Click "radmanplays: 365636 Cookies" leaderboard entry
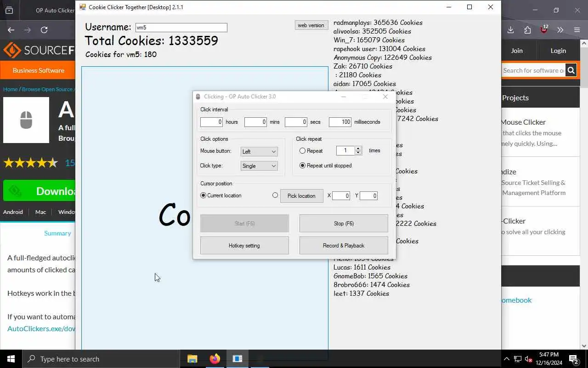Image resolution: width=588 pixels, height=368 pixels. [x=378, y=23]
